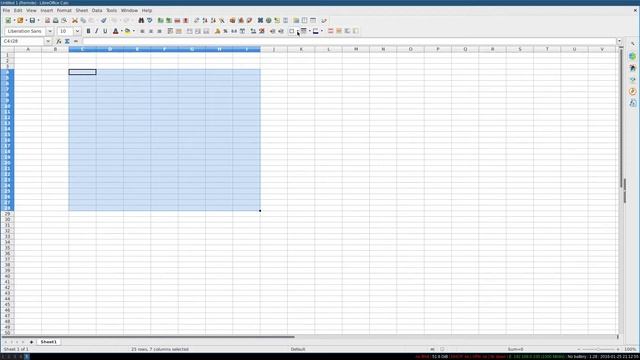
Task: Expand the Border Color dropdown arrow
Action: click(x=322, y=31)
